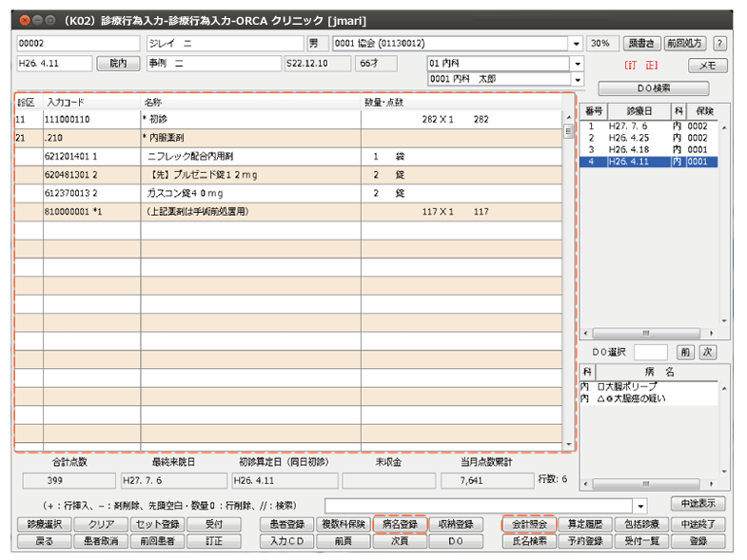Click the 患者取消 button
This screenshot has width=747, height=560.
pos(101,541)
